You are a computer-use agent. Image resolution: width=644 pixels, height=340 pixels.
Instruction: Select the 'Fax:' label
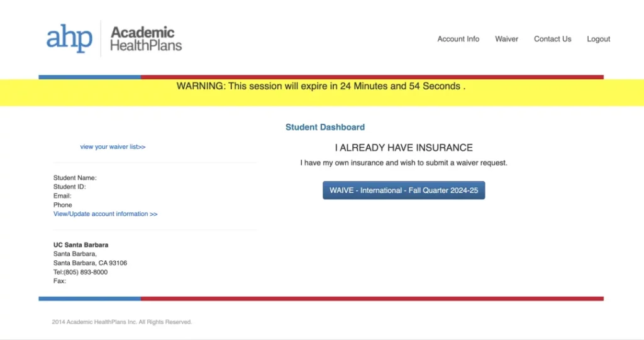click(60, 282)
